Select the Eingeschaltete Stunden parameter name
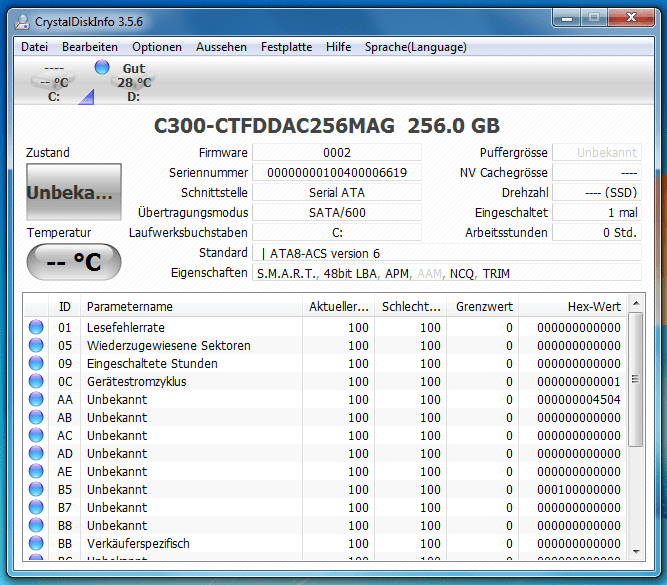 [x=152, y=363]
